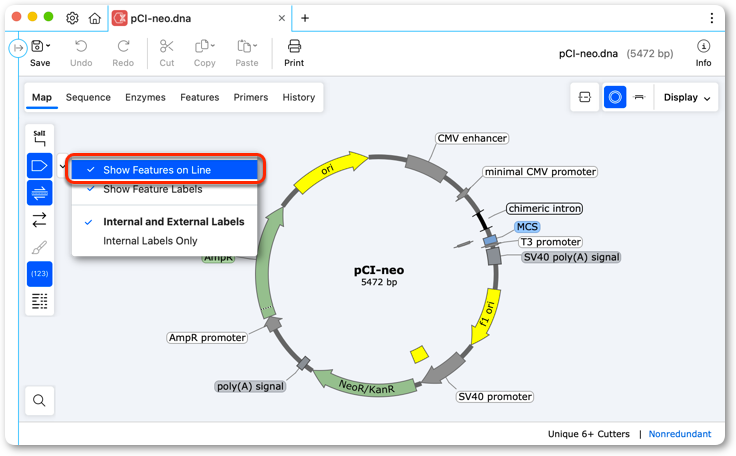736x456 pixels.
Task: Go to the home icon
Action: click(x=95, y=18)
